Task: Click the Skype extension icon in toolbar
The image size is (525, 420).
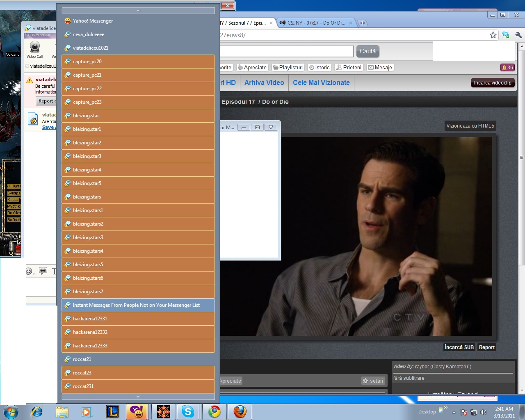Action: [506, 35]
